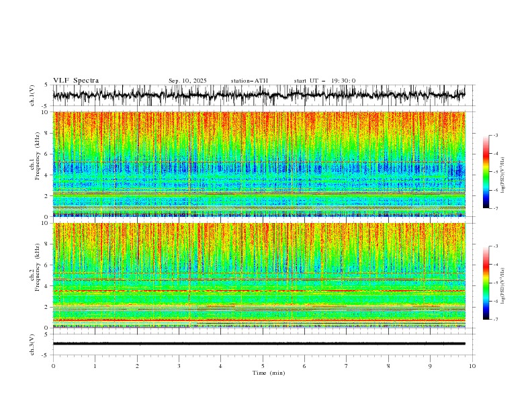
Task: Click the "station=ATH" header text
Action: (x=249, y=81)
